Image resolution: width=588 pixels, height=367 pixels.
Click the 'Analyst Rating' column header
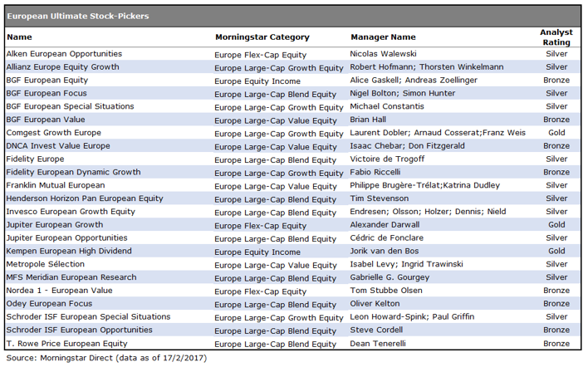(556, 37)
